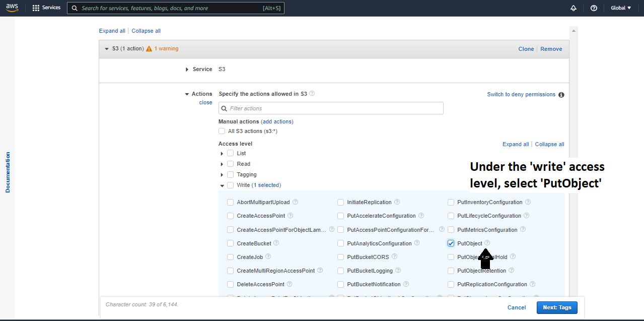Click help icon beside PutBucketNotification

(x=406, y=284)
